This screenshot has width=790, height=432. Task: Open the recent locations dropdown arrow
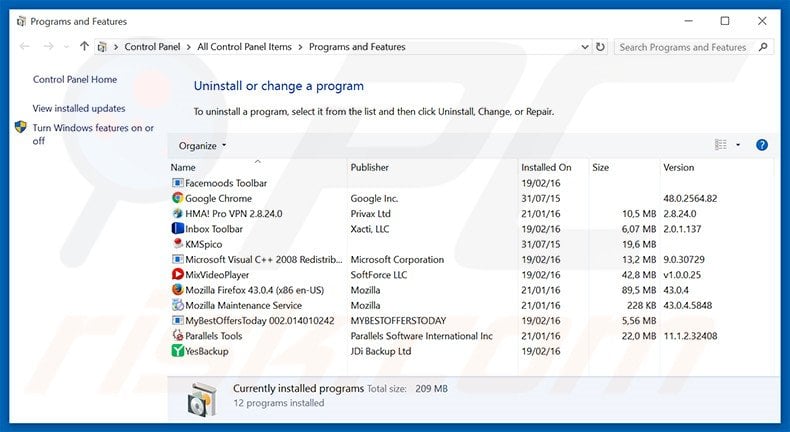point(67,47)
